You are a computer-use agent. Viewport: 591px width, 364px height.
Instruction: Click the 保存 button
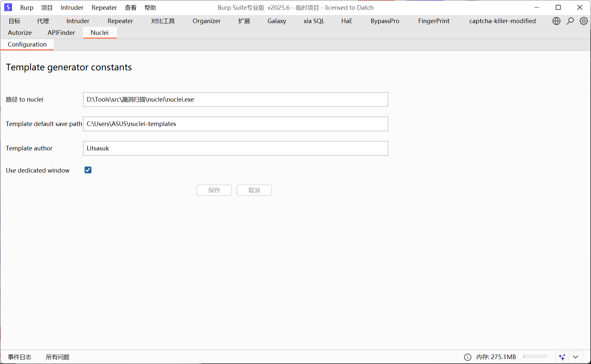(x=214, y=190)
